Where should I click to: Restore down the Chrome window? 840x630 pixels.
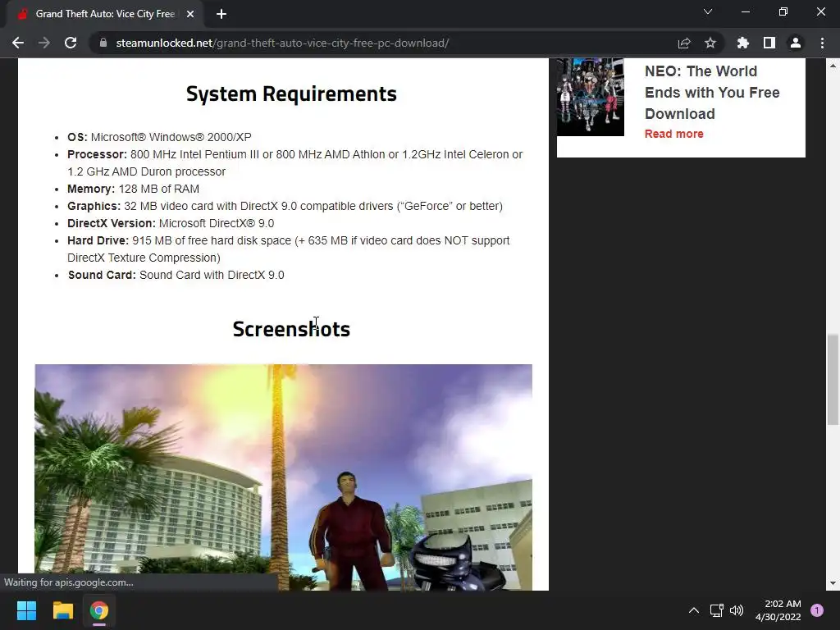tap(783, 11)
